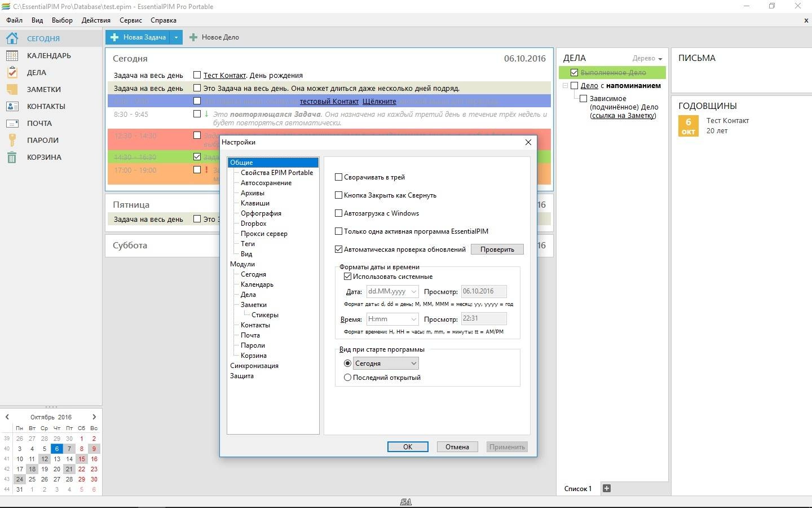Click the Применить button
812x508 pixels.
pos(507,447)
